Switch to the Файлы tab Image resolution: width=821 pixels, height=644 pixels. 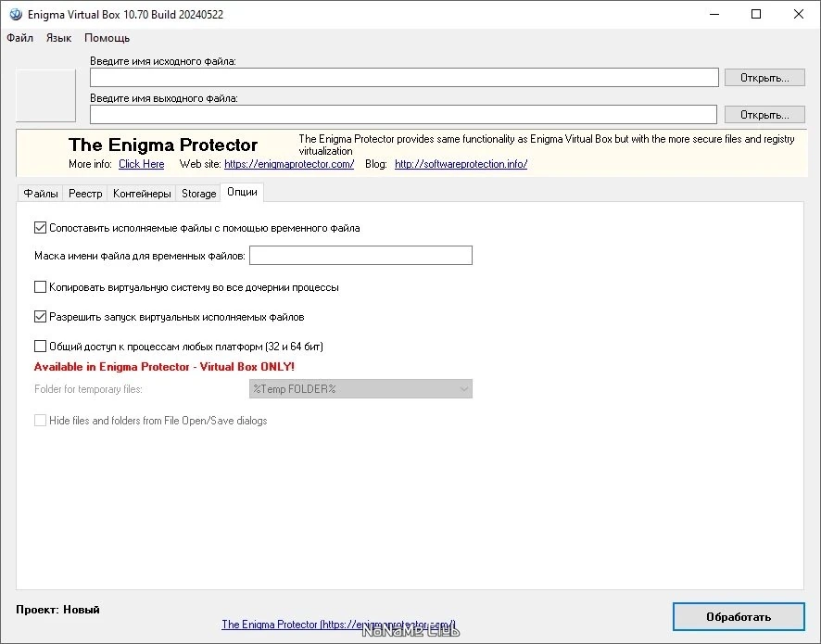tap(41, 193)
